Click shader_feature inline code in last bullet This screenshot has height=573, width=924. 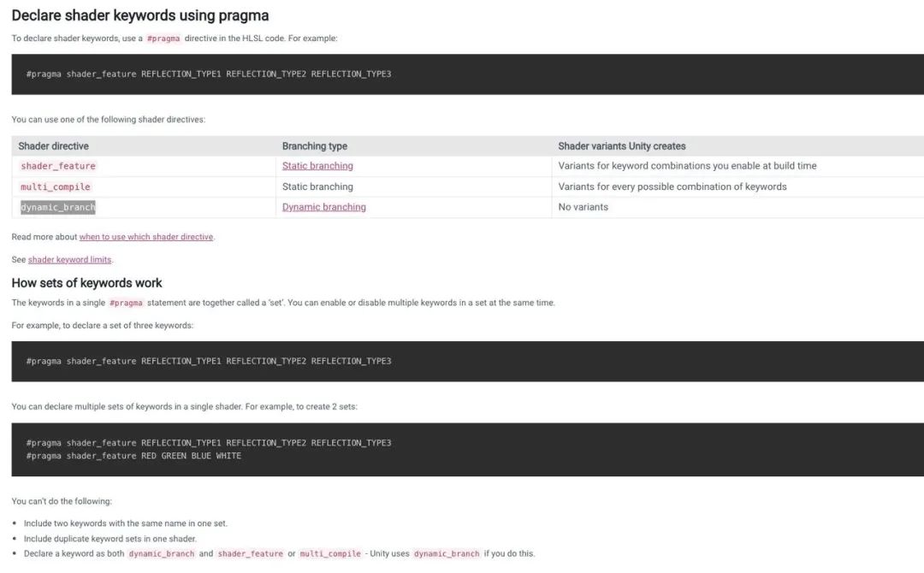[x=250, y=553]
